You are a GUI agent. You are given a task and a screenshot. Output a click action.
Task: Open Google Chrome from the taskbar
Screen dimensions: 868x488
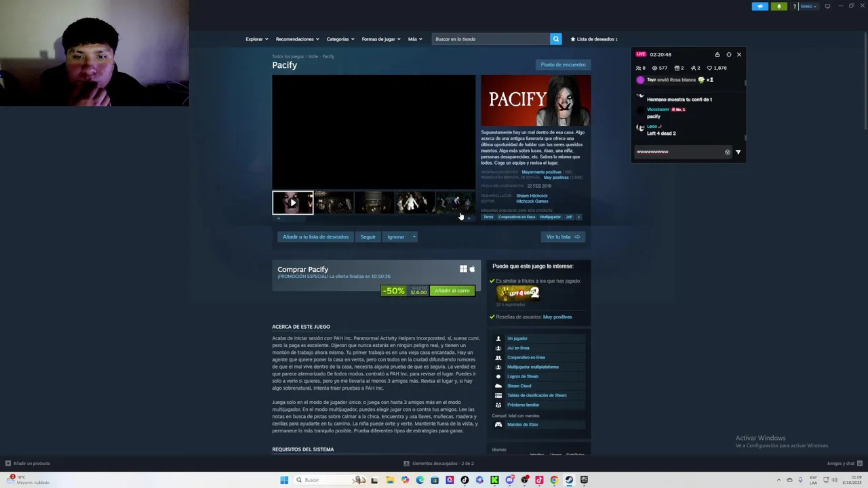click(554, 480)
